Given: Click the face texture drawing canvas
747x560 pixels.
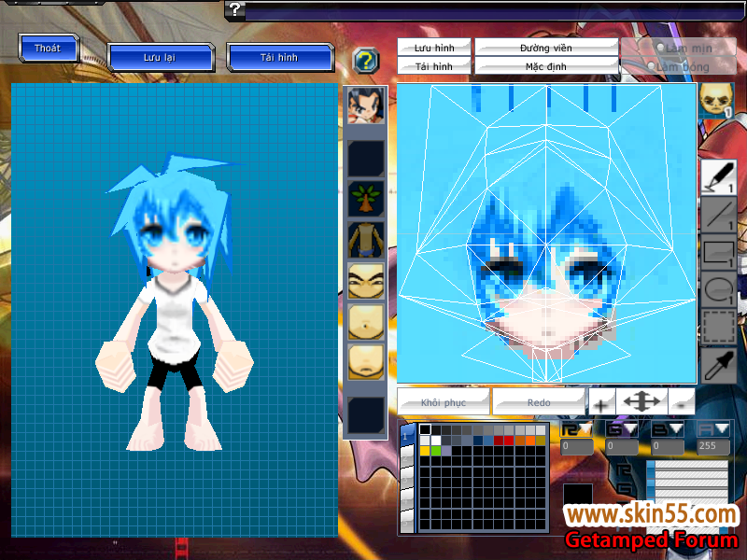Looking at the screenshot, I should pos(546,233).
